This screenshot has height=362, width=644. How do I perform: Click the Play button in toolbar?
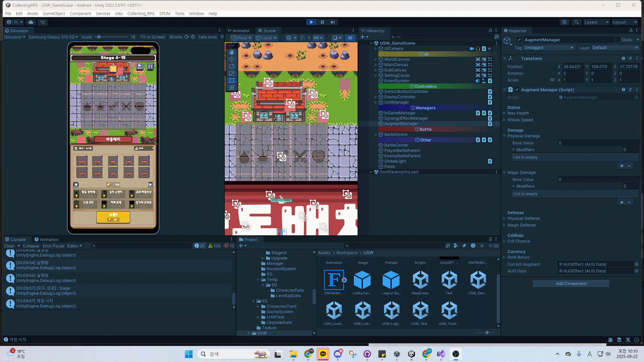311,22
